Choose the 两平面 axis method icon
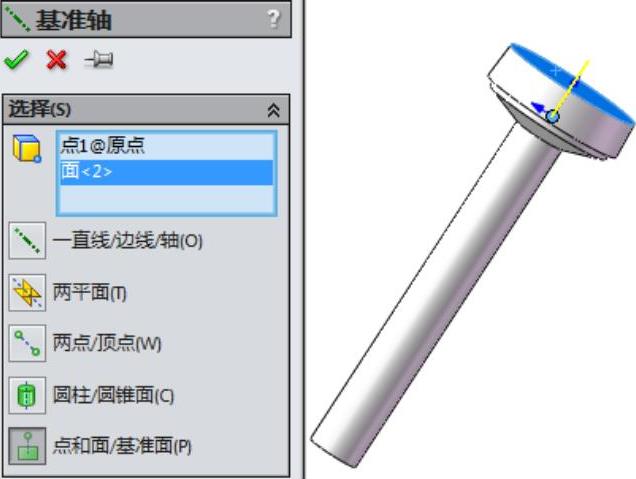 pos(27,292)
